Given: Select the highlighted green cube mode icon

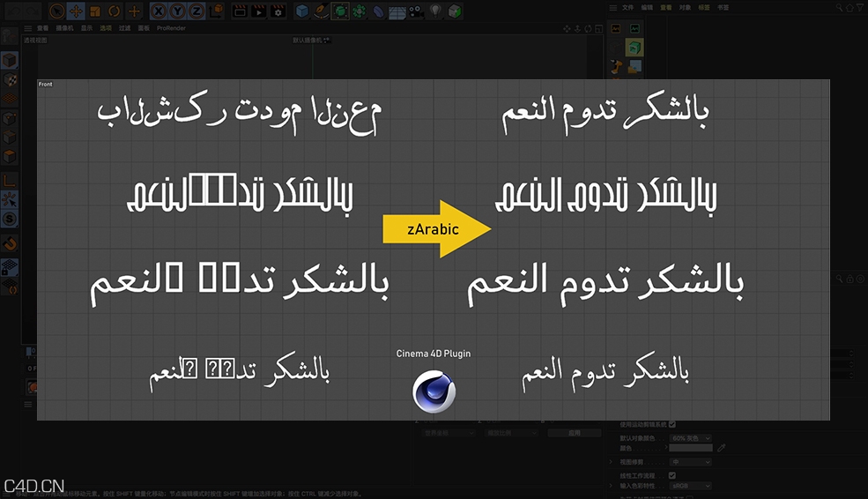Looking at the screenshot, I should point(634,48).
